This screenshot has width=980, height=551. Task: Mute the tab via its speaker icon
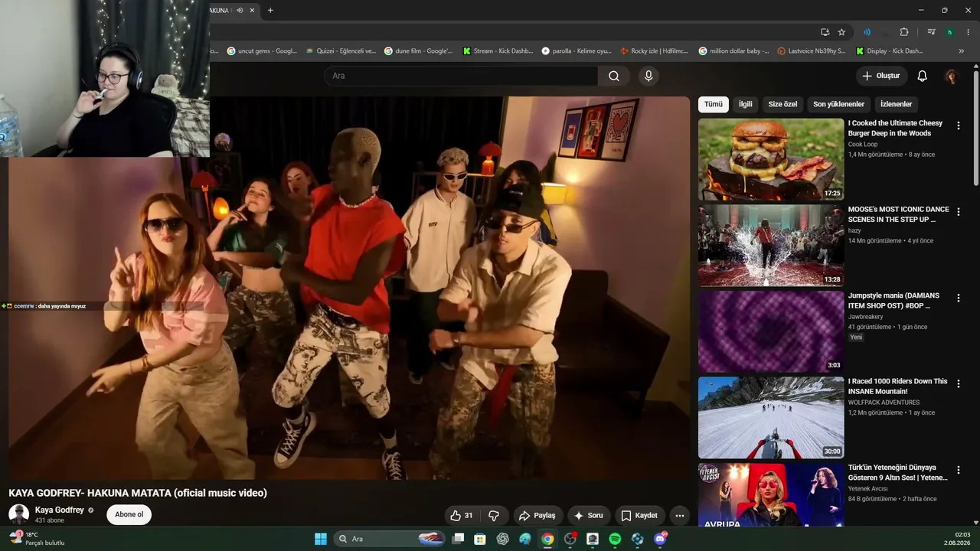pyautogui.click(x=240, y=10)
